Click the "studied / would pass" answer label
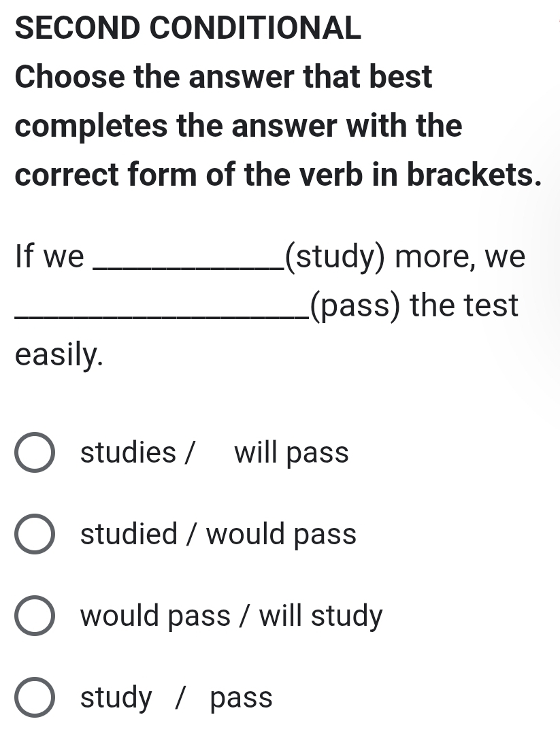 click(218, 534)
